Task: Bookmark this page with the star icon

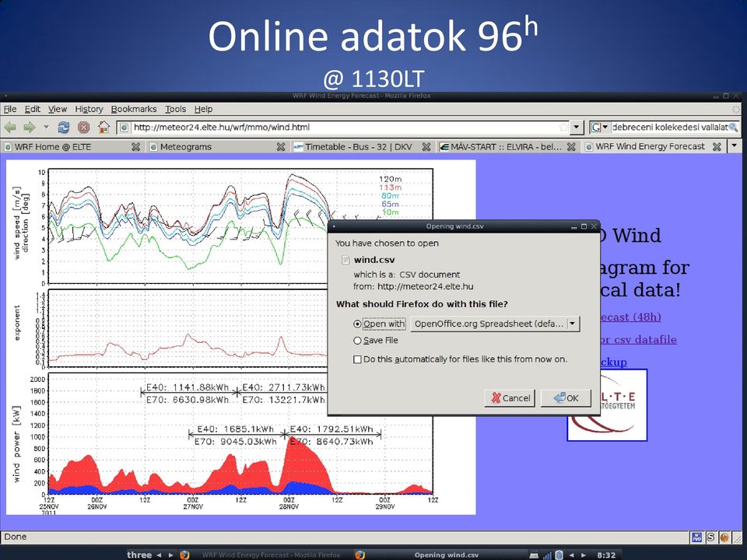Action: (563, 127)
